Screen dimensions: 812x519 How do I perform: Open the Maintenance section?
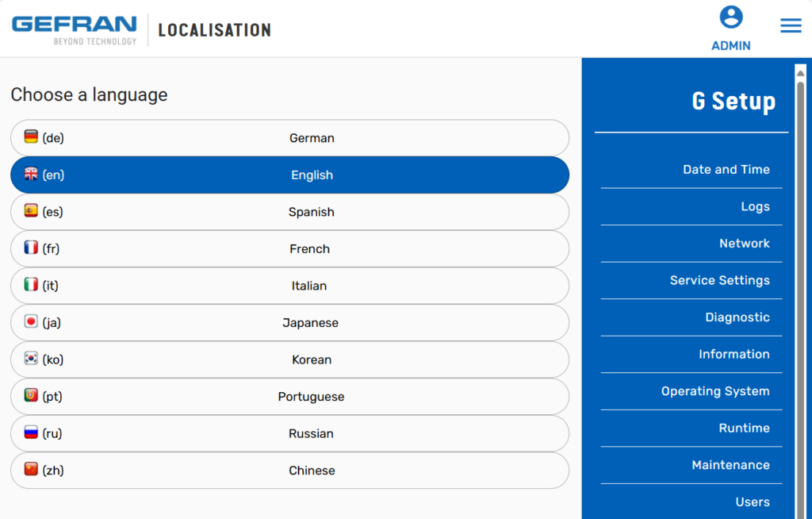point(730,465)
